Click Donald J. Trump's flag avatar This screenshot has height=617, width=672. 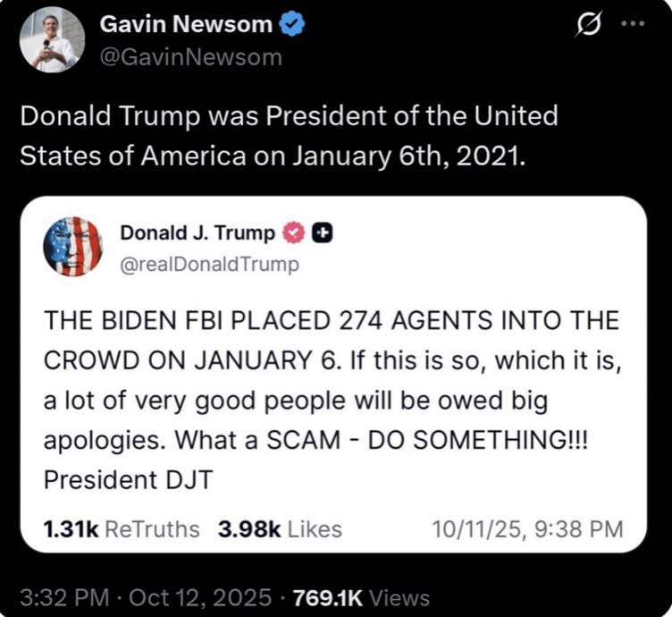(73, 247)
